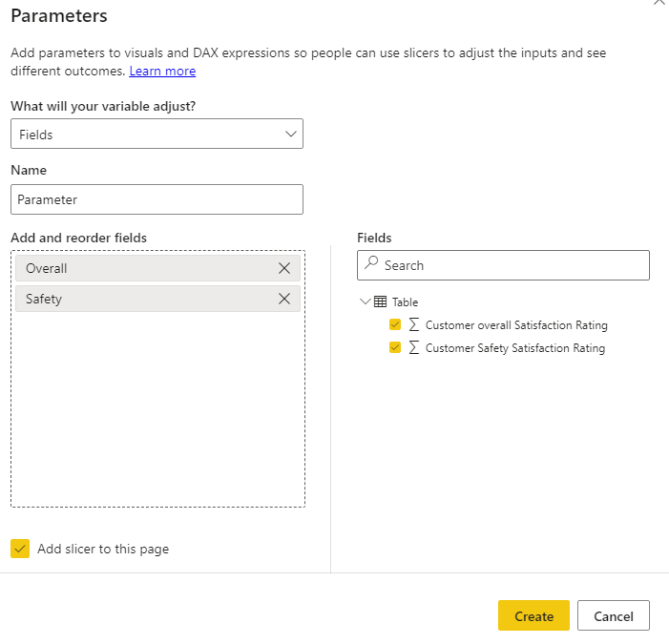Click the magnifier icon in the Fields search box
Screen dimensions: 669x644
[x=371, y=262]
